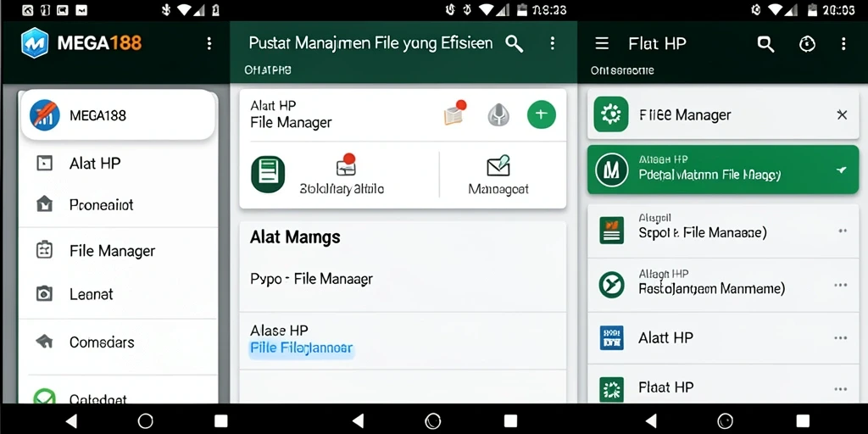Select the Alatt HP list row

click(722, 337)
